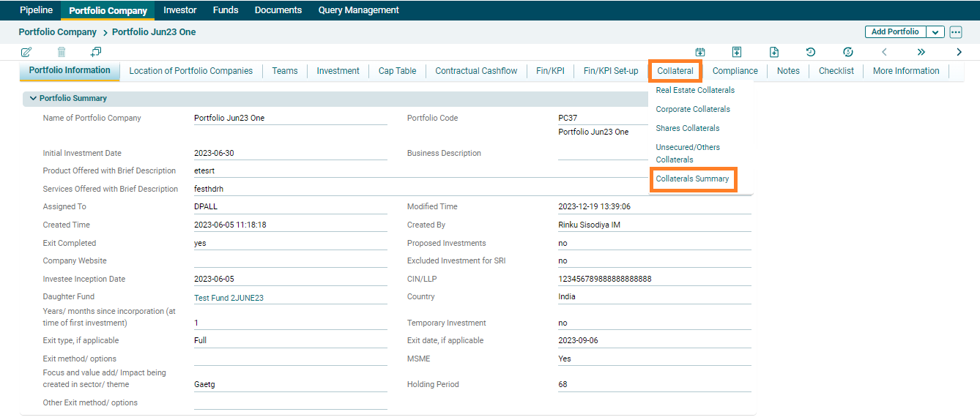Click the calendar add event icon
Screen dimensions: 980x420
coord(700,52)
